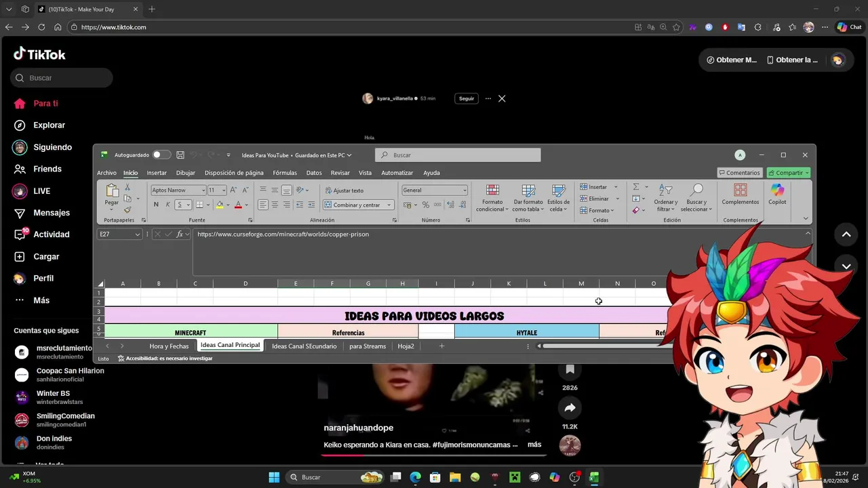The image size is (868, 488).
Task: Click the TikTok Buscar search field
Action: point(61,78)
